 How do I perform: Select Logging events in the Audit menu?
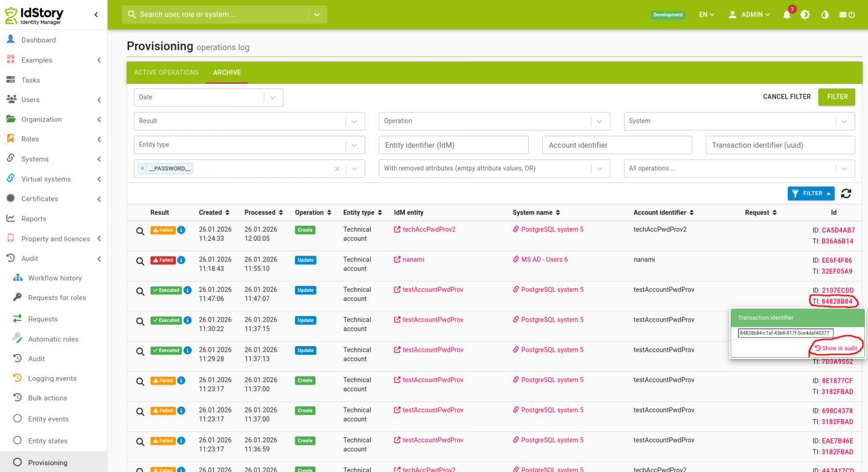[x=52, y=378]
